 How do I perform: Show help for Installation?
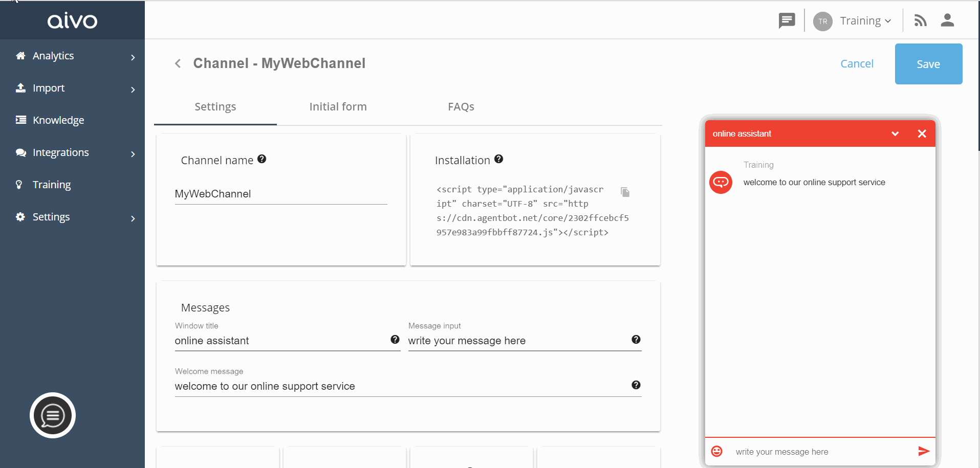[499, 159]
